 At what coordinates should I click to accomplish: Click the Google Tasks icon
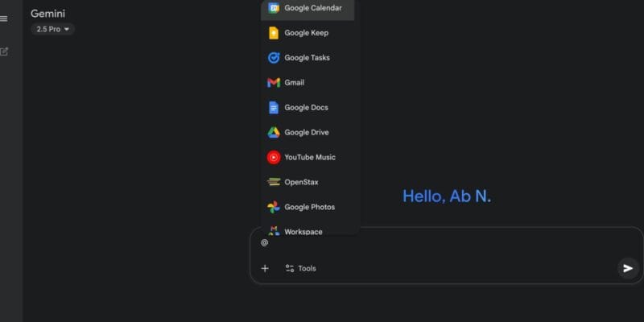(x=274, y=58)
